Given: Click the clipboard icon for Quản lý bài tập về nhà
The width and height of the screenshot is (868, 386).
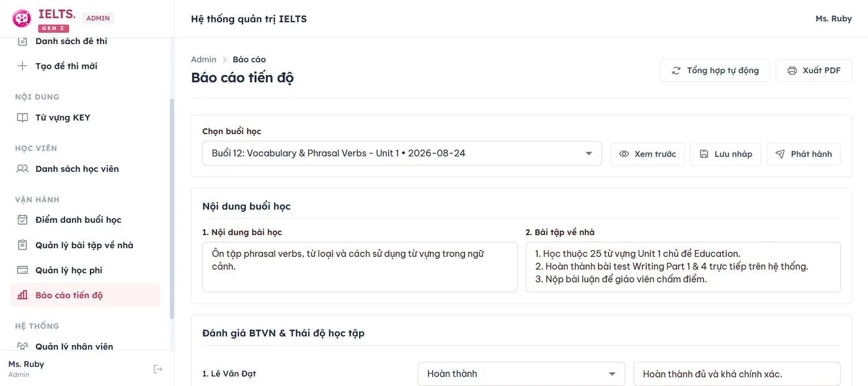Looking at the screenshot, I should coord(22,245).
